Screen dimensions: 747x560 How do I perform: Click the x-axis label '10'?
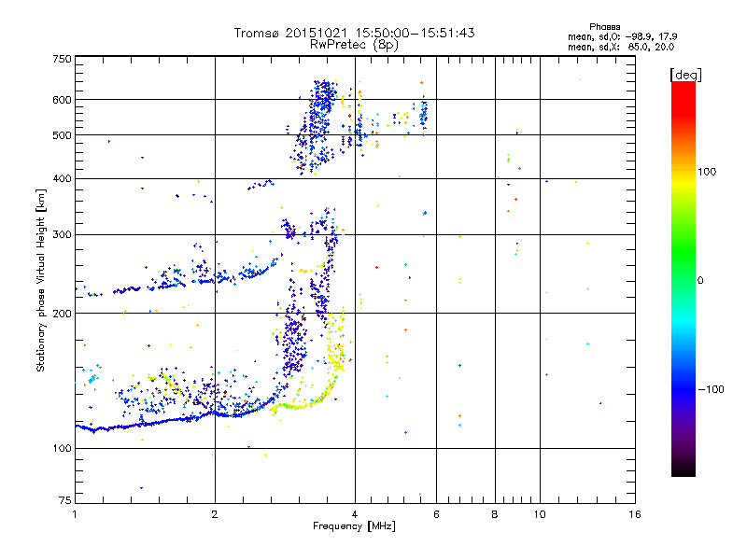[540, 514]
